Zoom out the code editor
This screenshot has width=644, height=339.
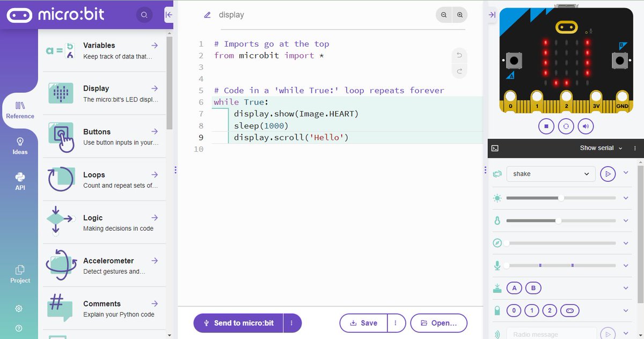444,15
